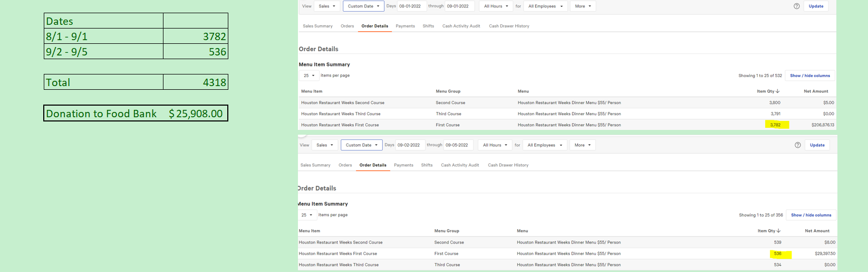Click 'Showing 1 to 25 of 532' text

coord(760,76)
